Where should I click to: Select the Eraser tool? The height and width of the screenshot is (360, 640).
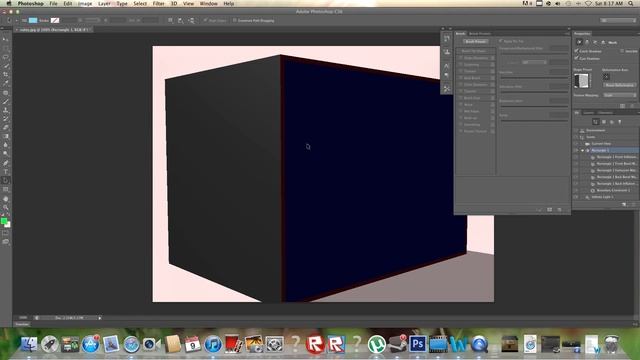point(6,127)
